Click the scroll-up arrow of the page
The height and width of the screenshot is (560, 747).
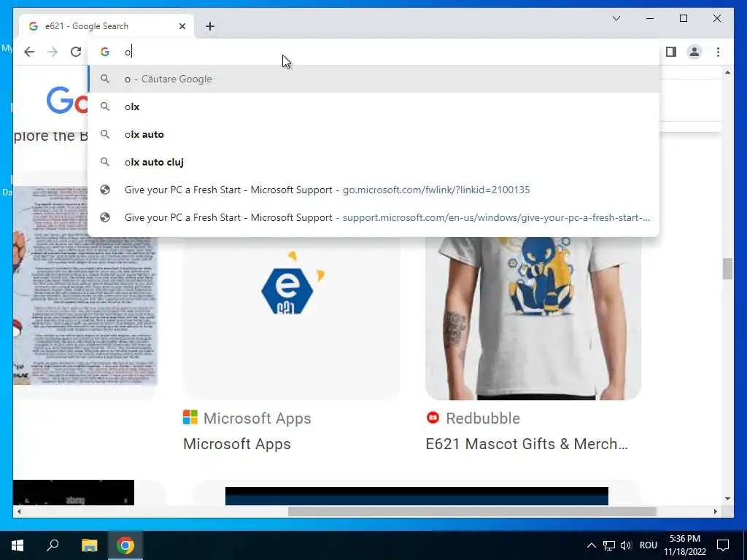tap(727, 72)
